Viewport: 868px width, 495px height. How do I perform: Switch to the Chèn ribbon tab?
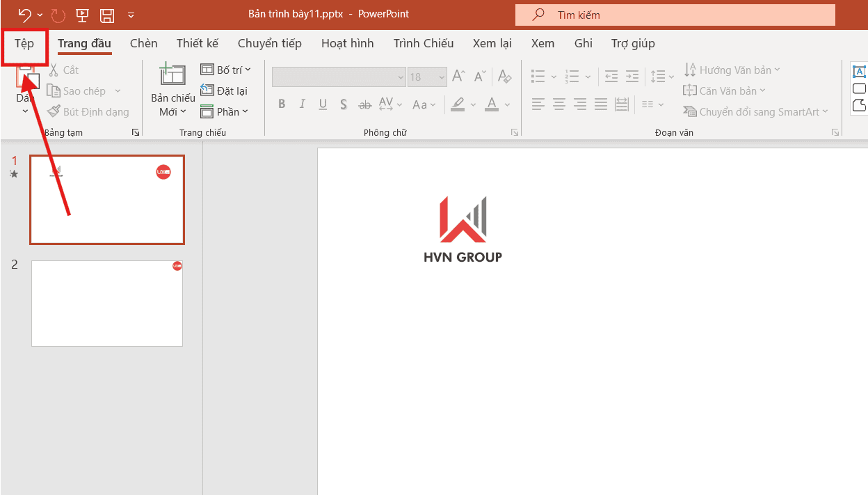(x=143, y=43)
